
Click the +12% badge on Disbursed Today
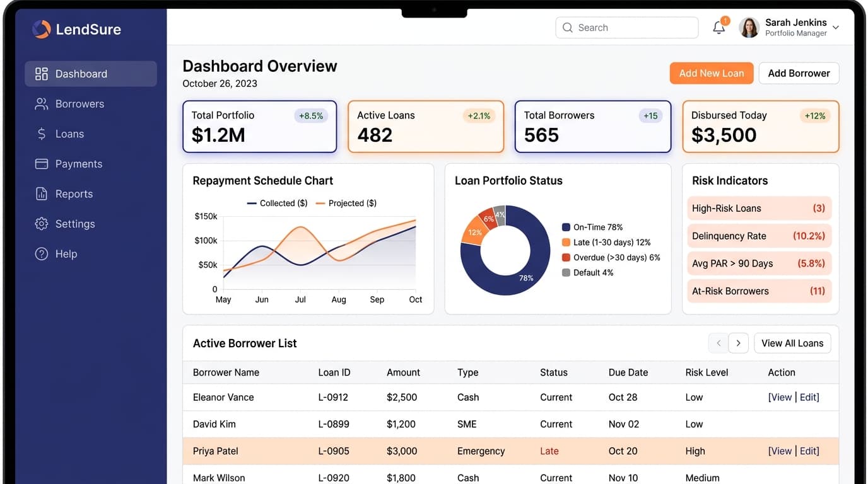click(816, 116)
